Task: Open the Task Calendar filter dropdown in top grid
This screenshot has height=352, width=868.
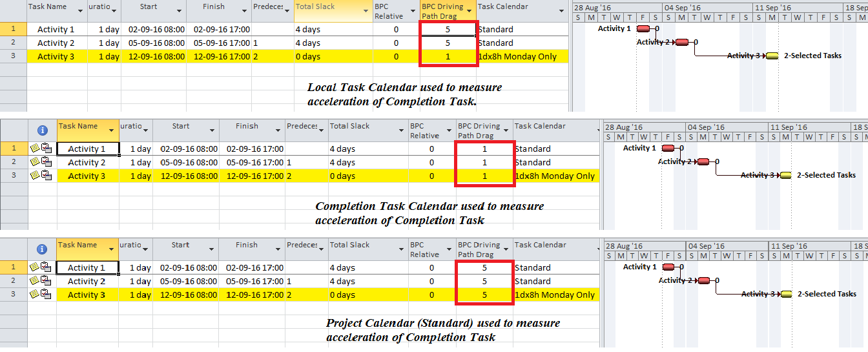Action: point(561,11)
